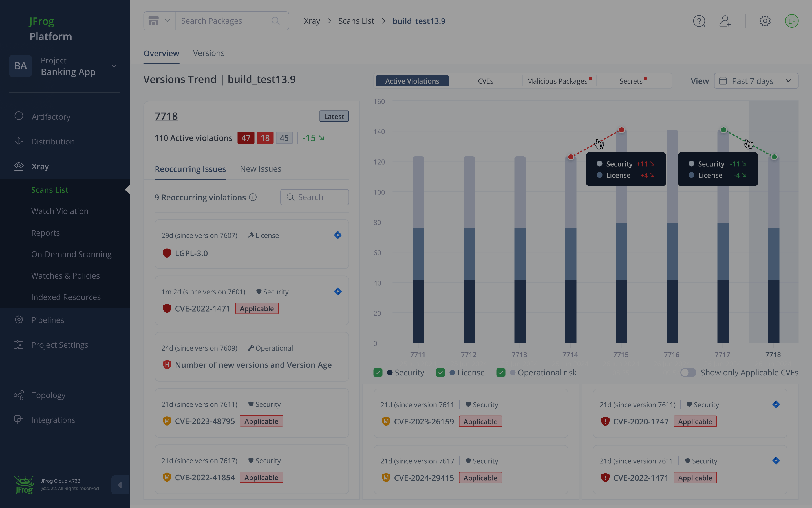This screenshot has width=812, height=508.
Task: Open the EF user avatar
Action: tap(791, 21)
